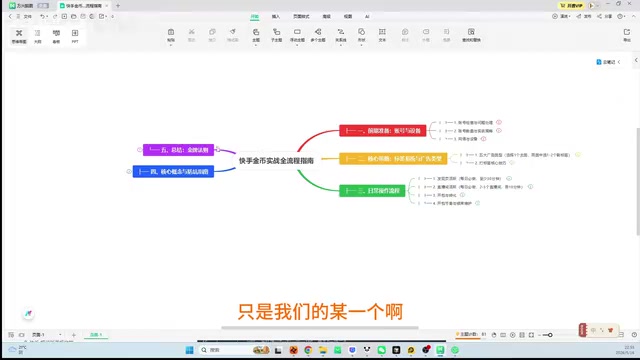Open the Shape dropdown arrow
This screenshot has height=360, width=640.
pyautogui.click(x=361, y=44)
